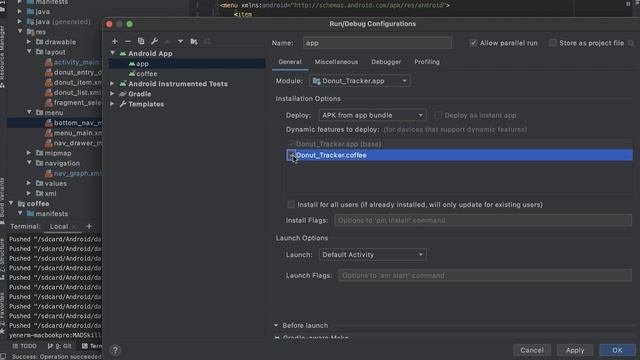Screen dimensions: 640x360
Task: Click the OK button
Action: pos(617,350)
